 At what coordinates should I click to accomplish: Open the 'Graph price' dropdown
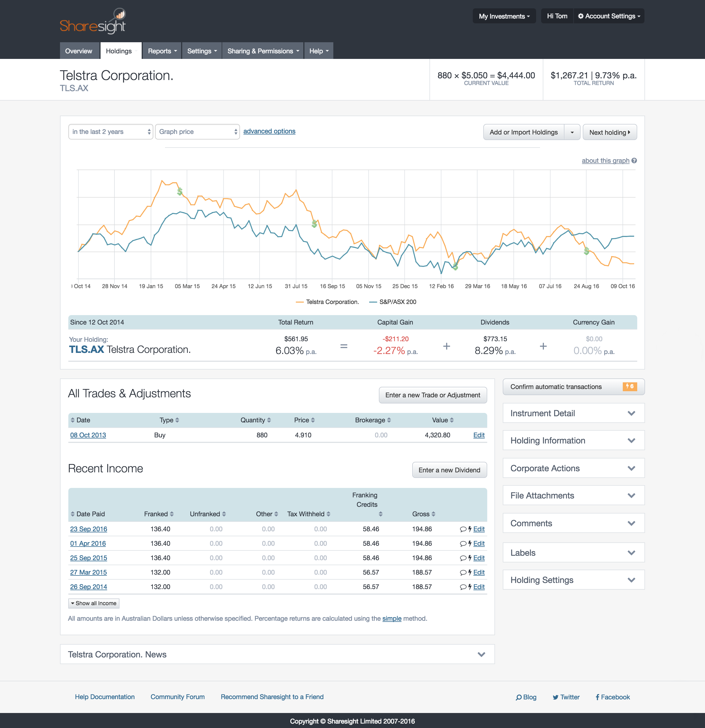click(x=197, y=131)
